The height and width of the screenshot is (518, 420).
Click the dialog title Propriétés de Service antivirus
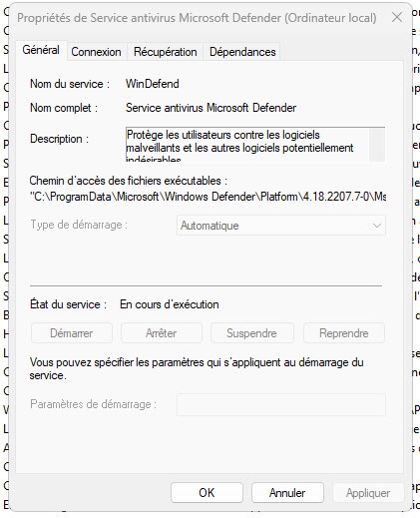tap(197, 18)
